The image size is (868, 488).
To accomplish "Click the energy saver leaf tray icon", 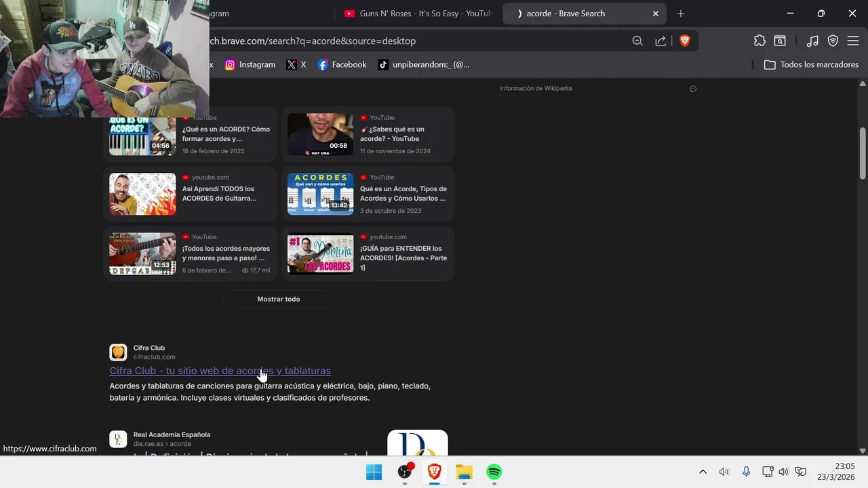I will 801,472.
